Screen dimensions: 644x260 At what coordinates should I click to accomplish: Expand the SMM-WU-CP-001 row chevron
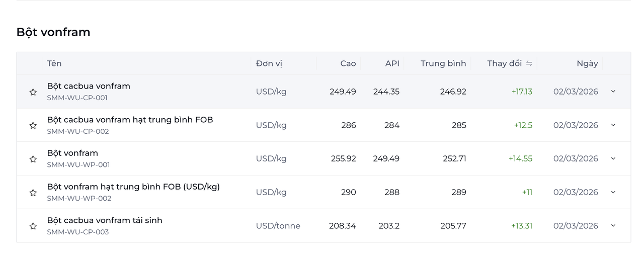click(613, 92)
